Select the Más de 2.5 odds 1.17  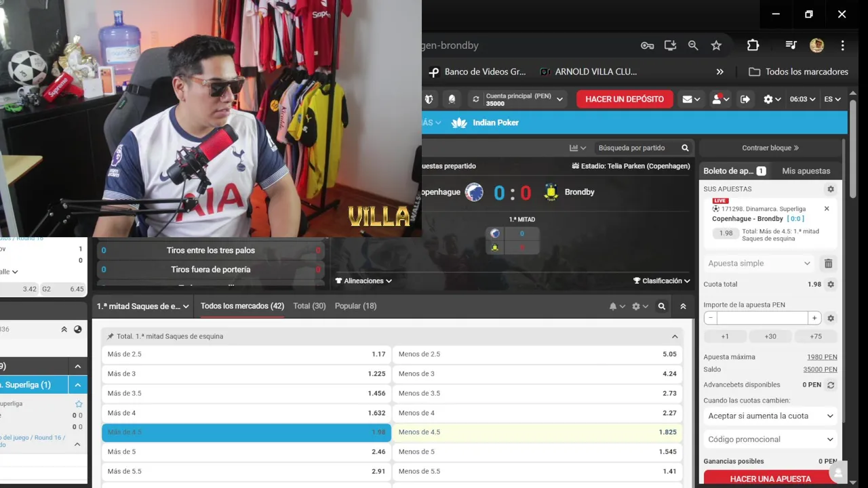click(246, 354)
